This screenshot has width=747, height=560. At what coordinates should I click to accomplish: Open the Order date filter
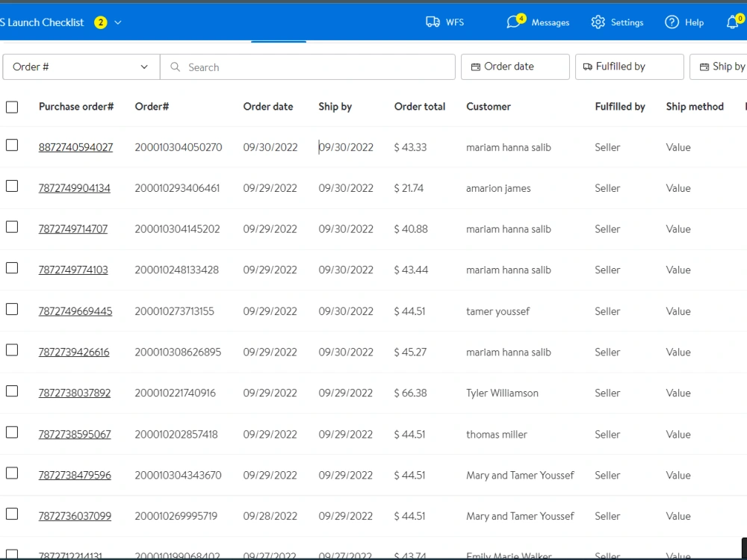click(515, 66)
